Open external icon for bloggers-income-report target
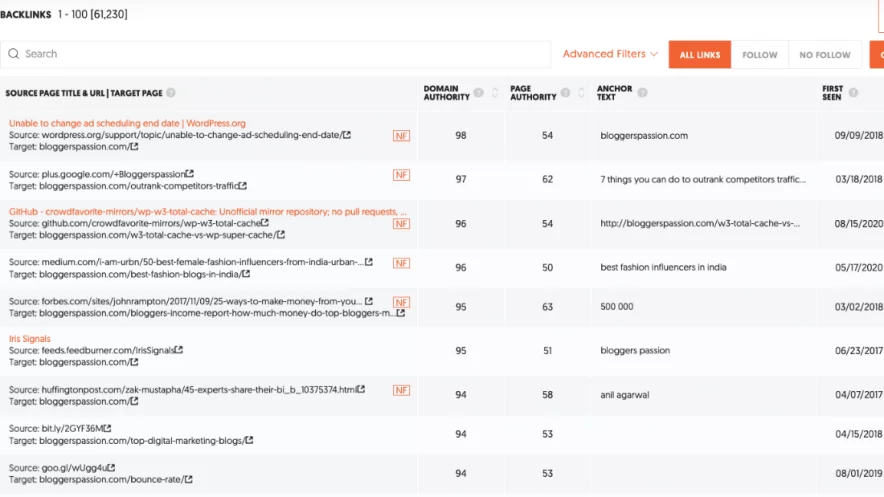Viewport: 884px width, 497px height. pos(401,313)
